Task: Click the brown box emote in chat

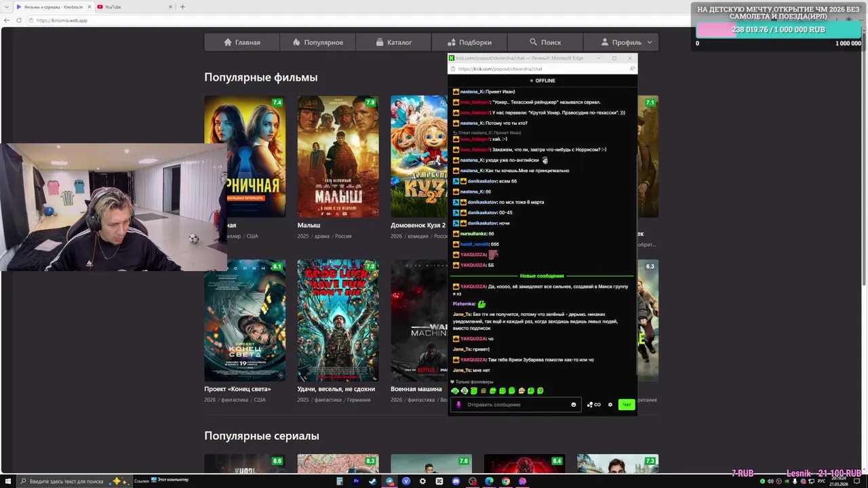Action: 484,391
